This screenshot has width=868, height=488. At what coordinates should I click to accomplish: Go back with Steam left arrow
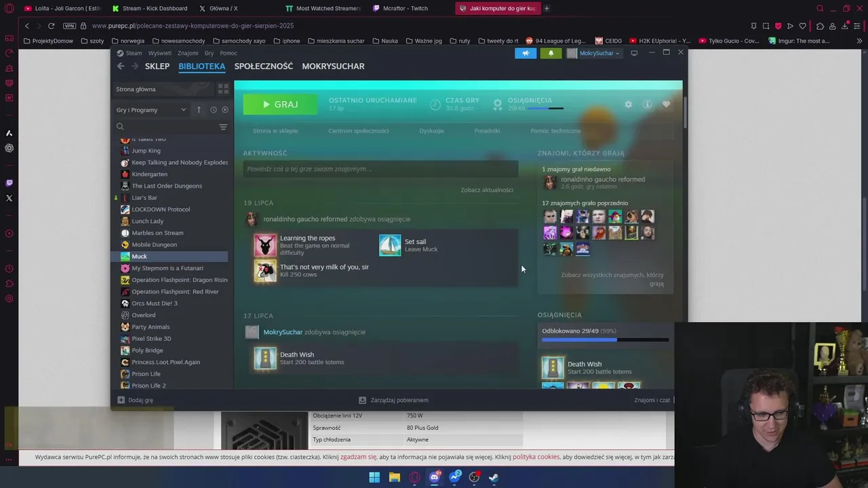121,66
